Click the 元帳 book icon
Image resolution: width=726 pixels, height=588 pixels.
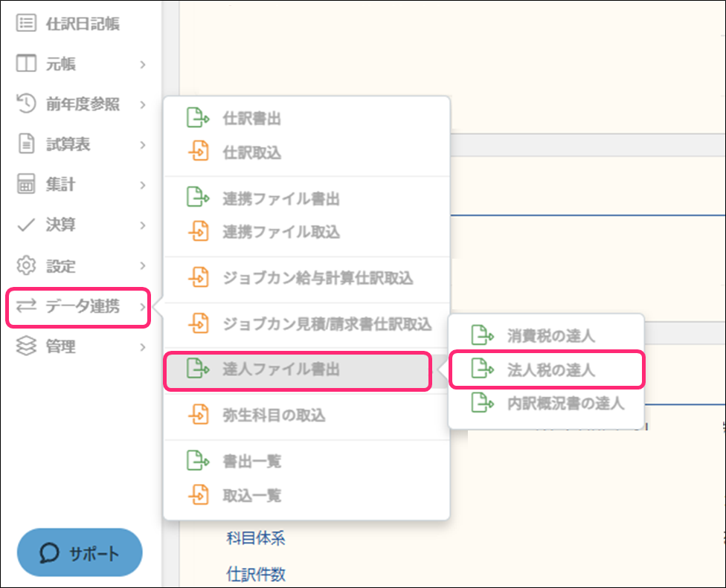click(26, 63)
